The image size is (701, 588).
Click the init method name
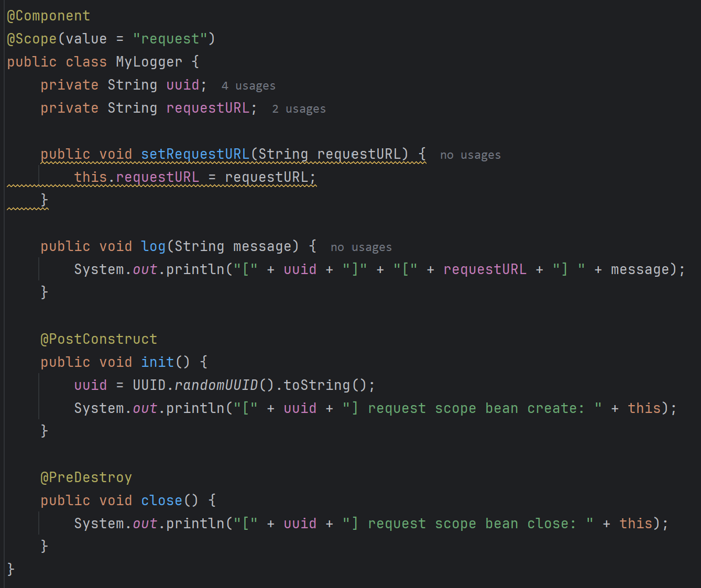pyautogui.click(x=158, y=362)
